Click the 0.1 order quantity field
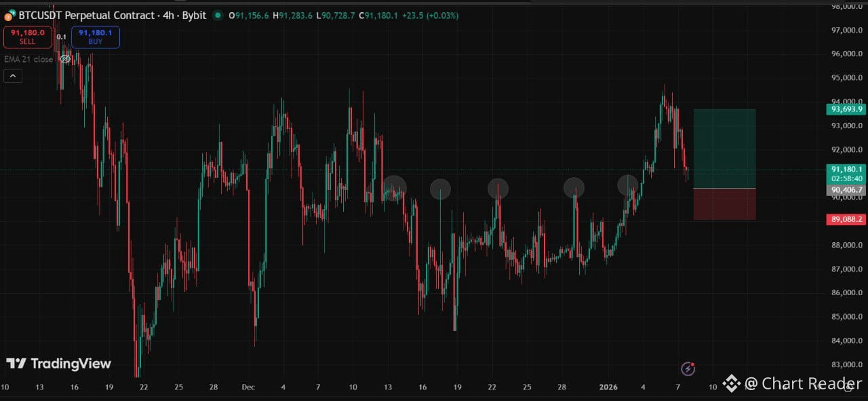 coord(62,37)
